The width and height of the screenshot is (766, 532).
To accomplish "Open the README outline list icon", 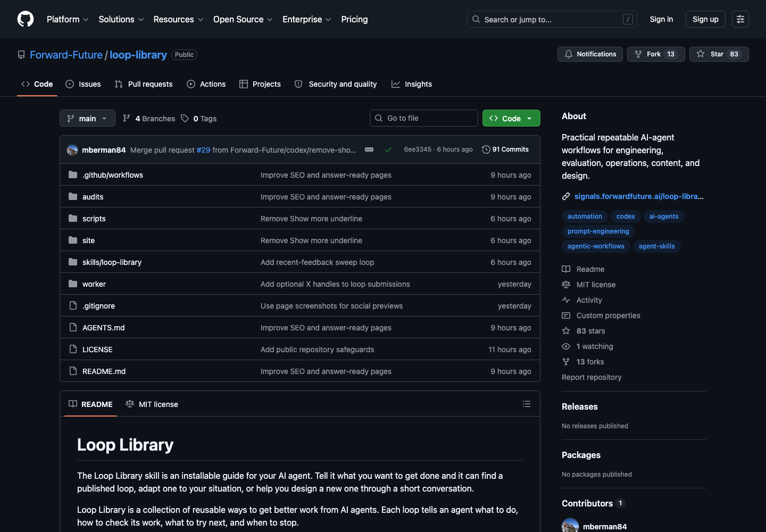I will [x=527, y=404].
